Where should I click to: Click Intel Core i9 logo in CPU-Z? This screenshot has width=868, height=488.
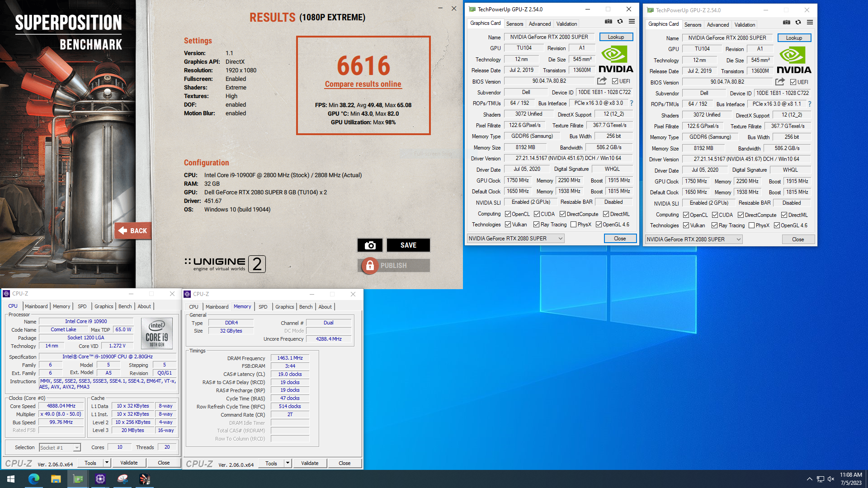157,333
